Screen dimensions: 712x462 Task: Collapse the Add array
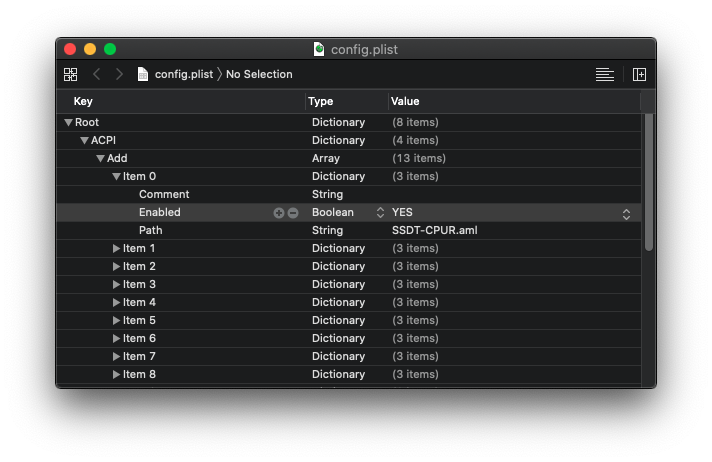pos(100,159)
